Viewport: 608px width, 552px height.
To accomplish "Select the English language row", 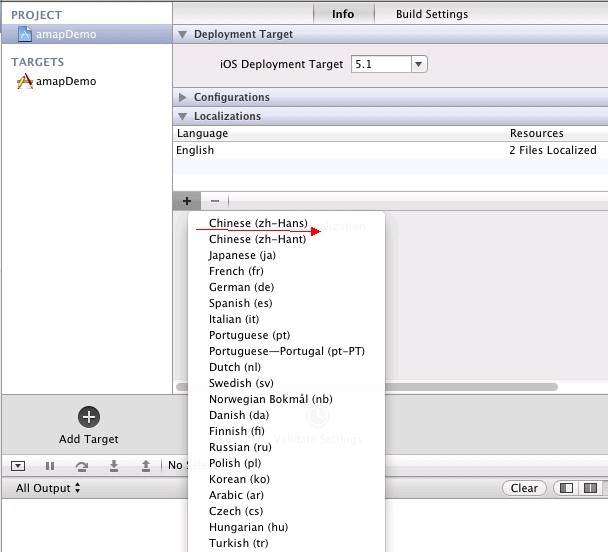I will pyautogui.click(x=390, y=150).
